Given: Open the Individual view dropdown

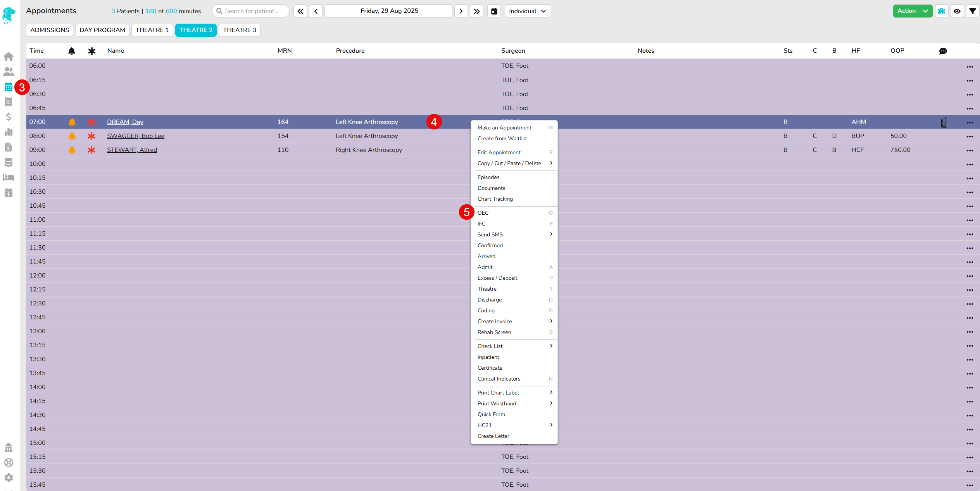Looking at the screenshot, I should [x=527, y=11].
